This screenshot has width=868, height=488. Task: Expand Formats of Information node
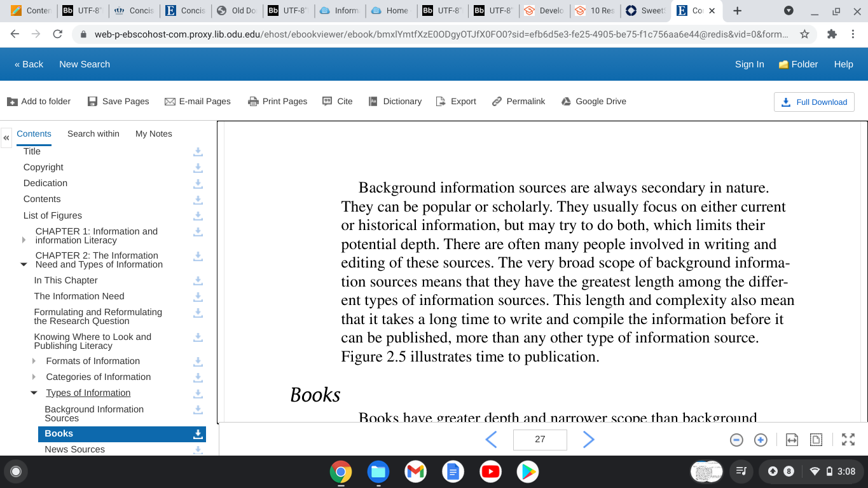tap(34, 361)
